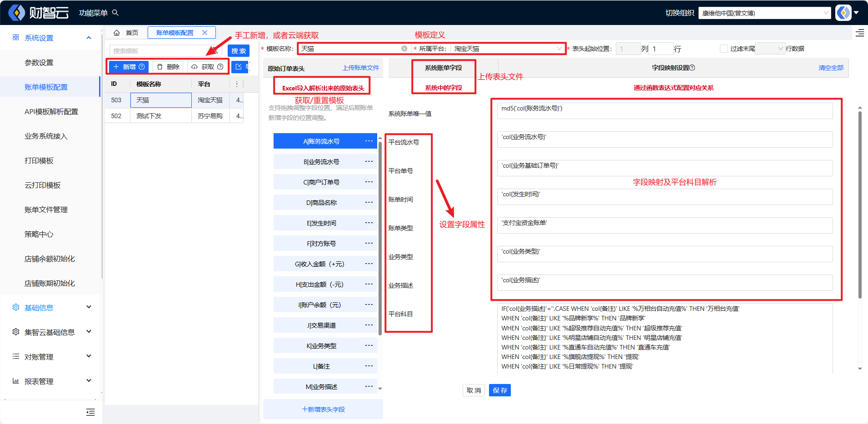Click the home icon on the 首页 tab
Screen dimensions: 868x424
(117, 33)
